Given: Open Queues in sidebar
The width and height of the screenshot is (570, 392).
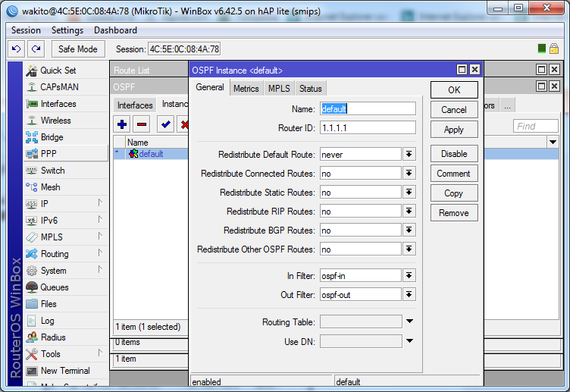Looking at the screenshot, I should [66, 287].
